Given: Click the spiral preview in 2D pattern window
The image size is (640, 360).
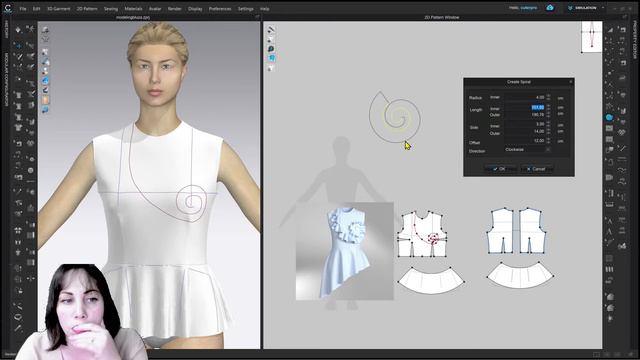Looking at the screenshot, I should point(395,117).
